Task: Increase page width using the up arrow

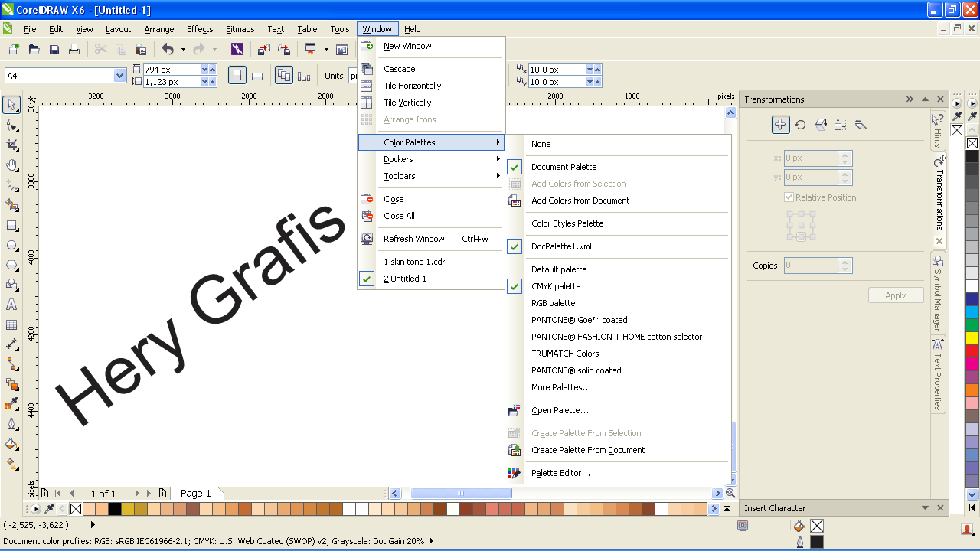Action: pos(212,70)
